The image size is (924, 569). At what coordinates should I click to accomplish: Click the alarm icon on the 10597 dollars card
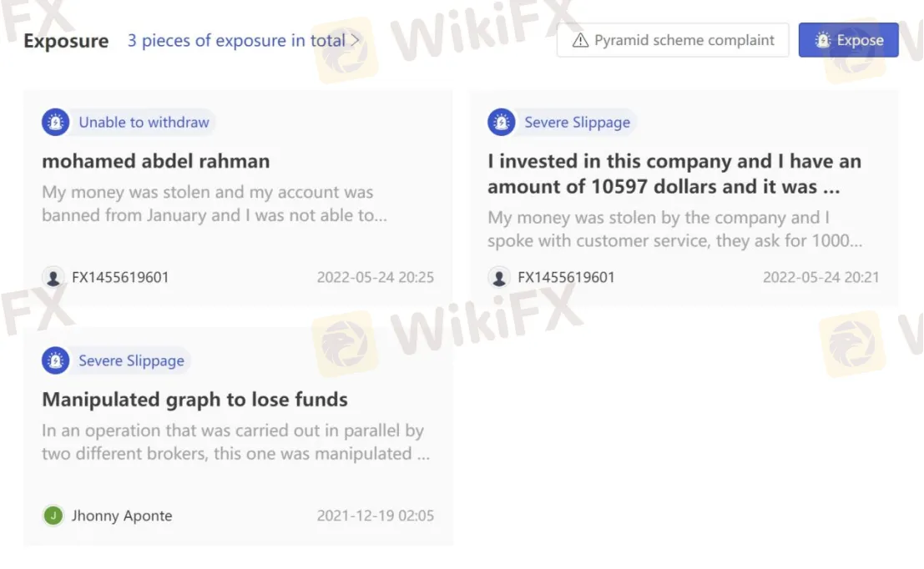click(501, 123)
